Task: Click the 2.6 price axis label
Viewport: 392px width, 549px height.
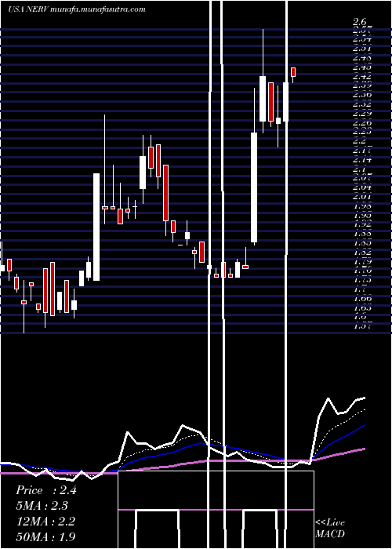Action: [x=360, y=21]
